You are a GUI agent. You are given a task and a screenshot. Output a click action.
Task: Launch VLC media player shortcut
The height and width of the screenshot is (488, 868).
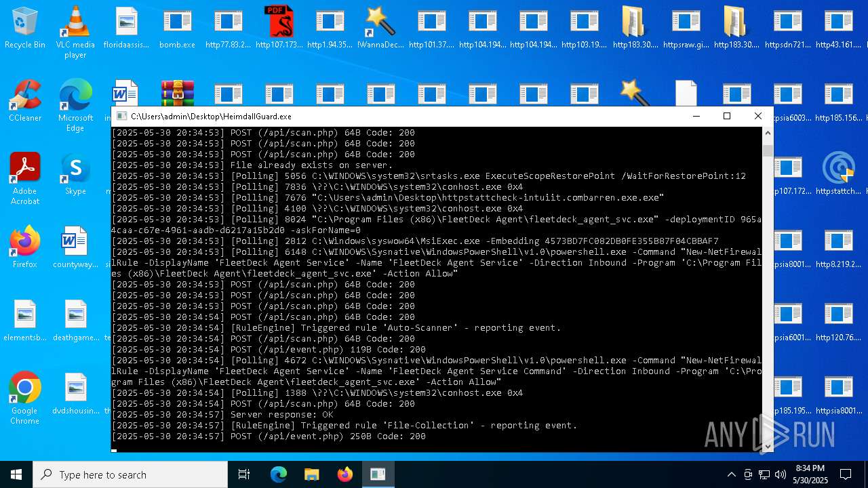(x=75, y=32)
